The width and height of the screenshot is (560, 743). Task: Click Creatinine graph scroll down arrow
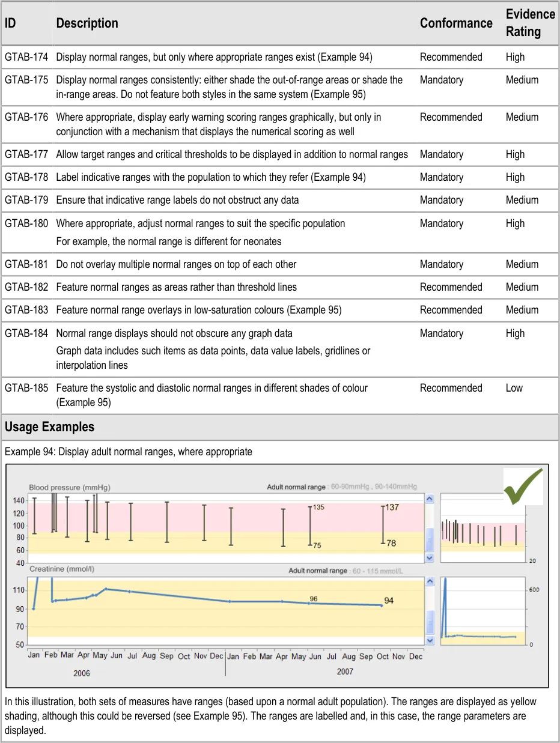(x=429, y=640)
